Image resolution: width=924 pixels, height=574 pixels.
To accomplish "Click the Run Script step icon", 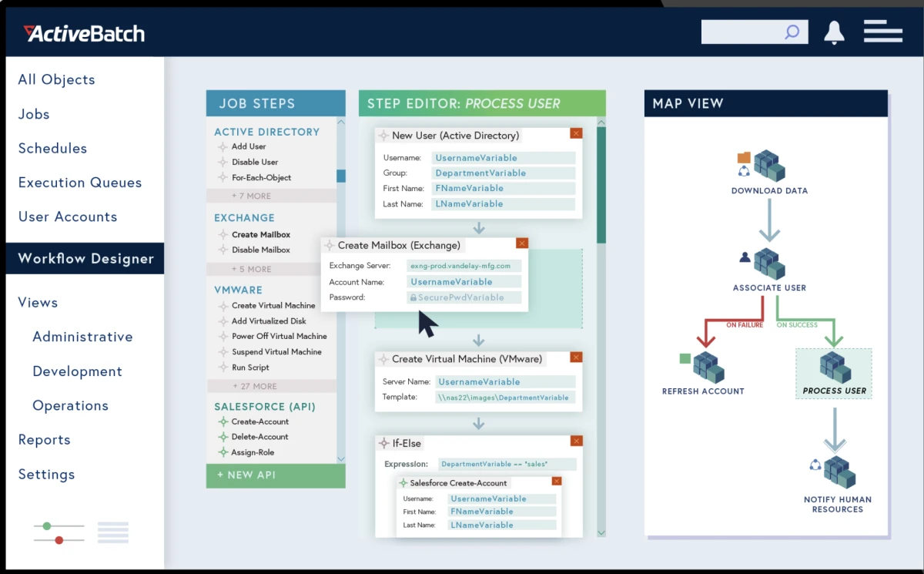I will [223, 368].
